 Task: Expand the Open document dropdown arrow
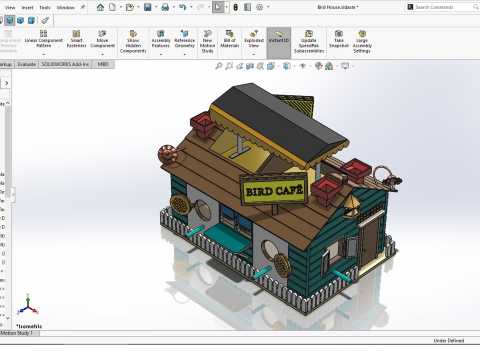pos(138,7)
